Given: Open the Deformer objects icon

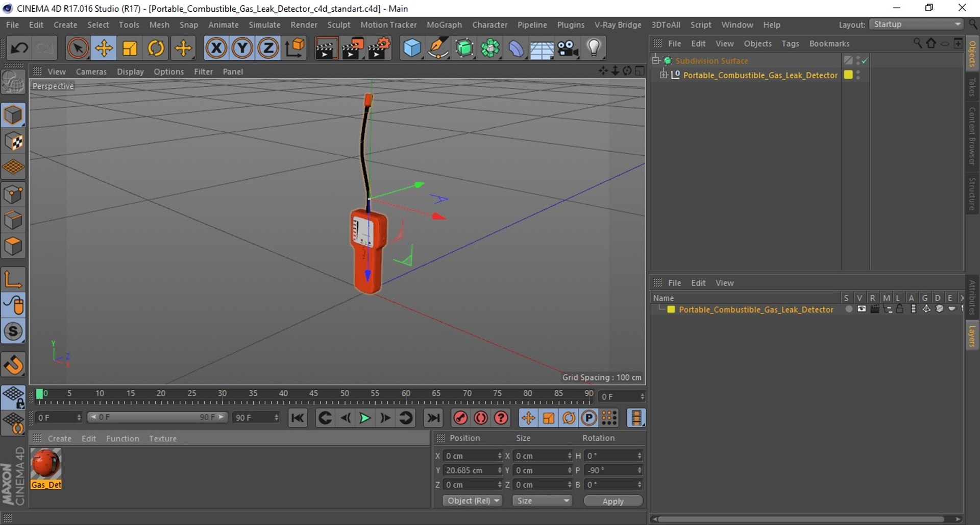Looking at the screenshot, I should [x=516, y=48].
